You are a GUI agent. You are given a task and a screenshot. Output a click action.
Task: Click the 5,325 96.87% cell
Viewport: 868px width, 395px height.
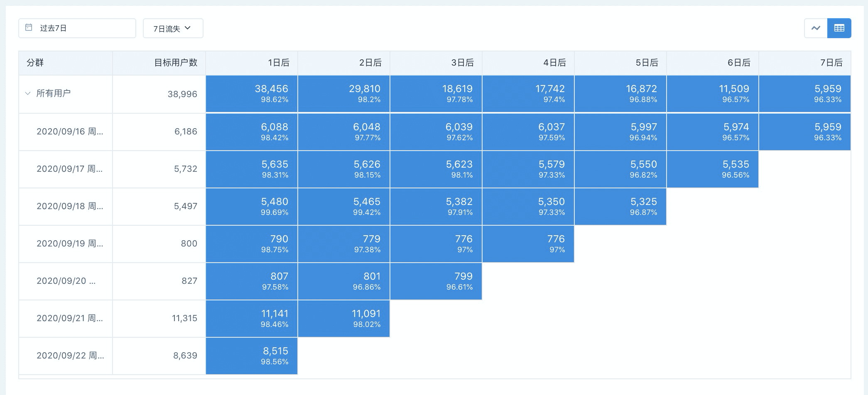pos(620,207)
